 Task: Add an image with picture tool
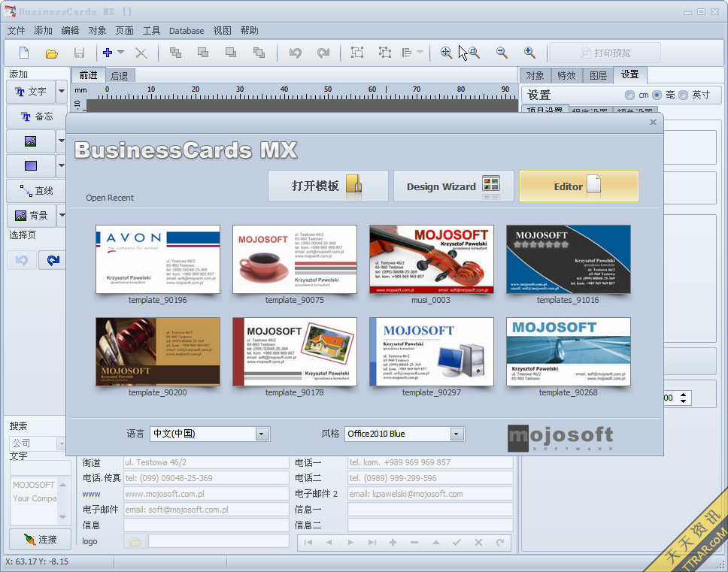pos(31,141)
